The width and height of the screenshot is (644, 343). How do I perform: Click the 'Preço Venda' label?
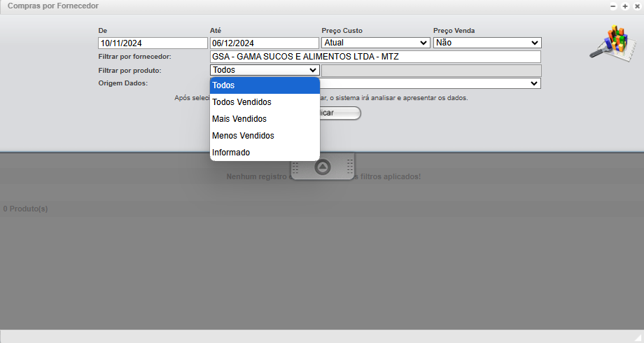[454, 31]
